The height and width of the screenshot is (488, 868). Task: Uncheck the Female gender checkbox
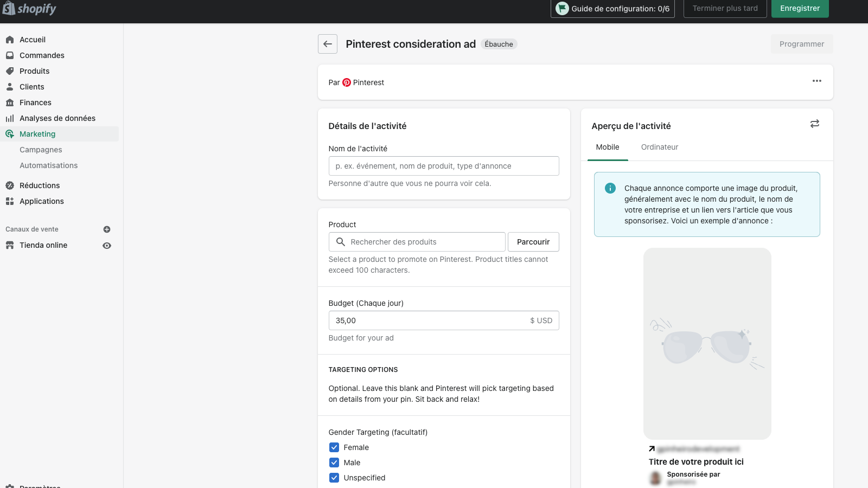pos(334,447)
